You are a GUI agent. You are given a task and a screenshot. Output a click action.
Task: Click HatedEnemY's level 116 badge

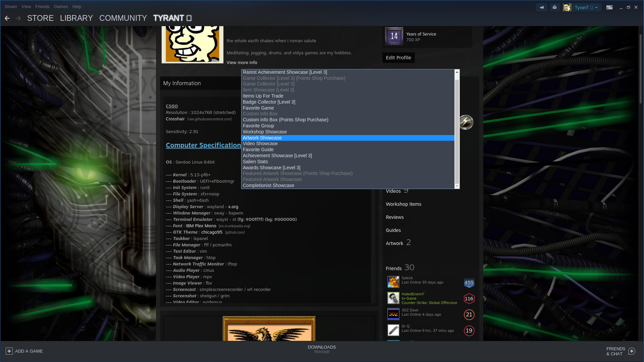tap(469, 299)
